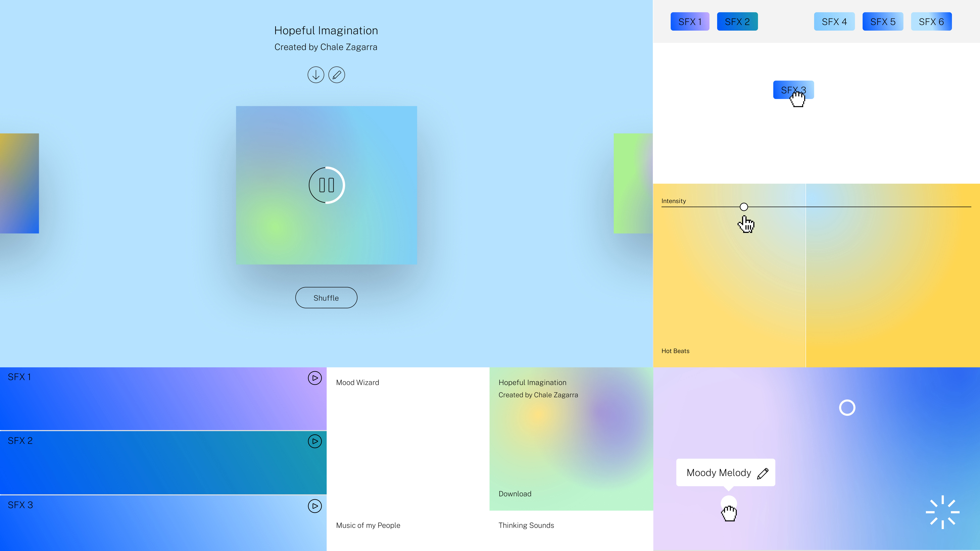The width and height of the screenshot is (980, 551).
Task: Click the hollow white ring marker
Action: tap(847, 408)
